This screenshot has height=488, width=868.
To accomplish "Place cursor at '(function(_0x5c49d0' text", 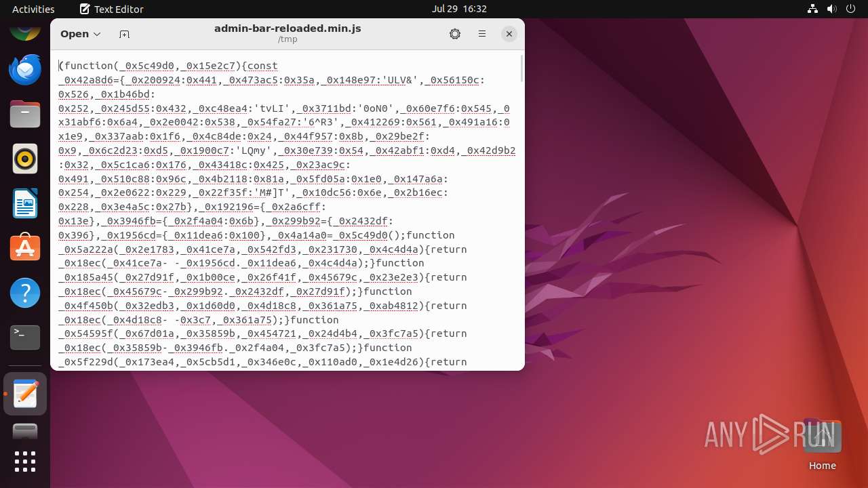I will click(x=118, y=66).
